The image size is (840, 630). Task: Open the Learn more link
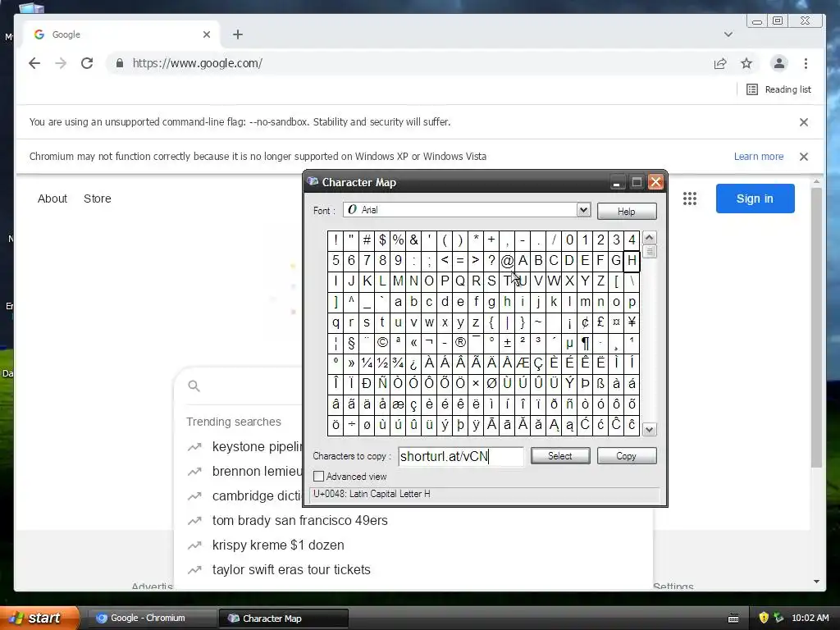[759, 157]
